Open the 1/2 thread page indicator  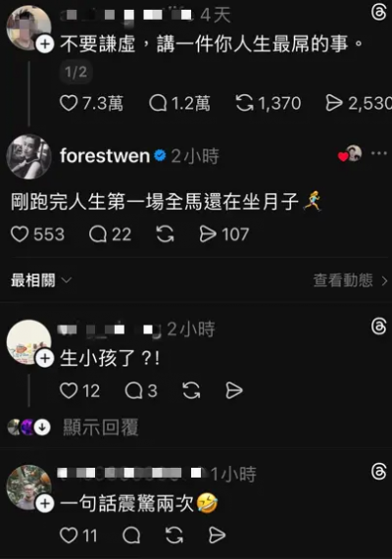pos(75,73)
